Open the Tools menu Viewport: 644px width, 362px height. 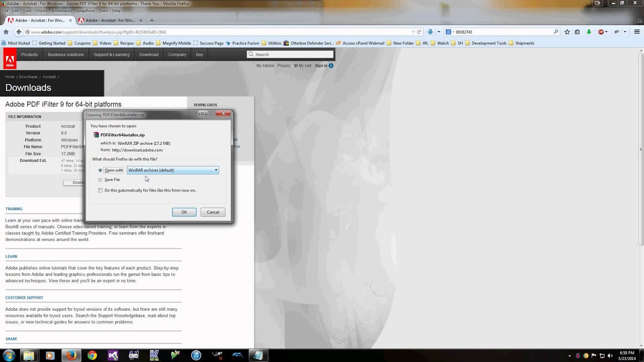click(104, 11)
